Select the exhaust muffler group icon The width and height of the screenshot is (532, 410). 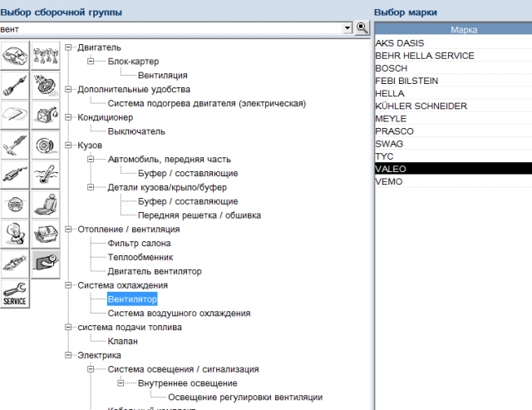(x=15, y=175)
